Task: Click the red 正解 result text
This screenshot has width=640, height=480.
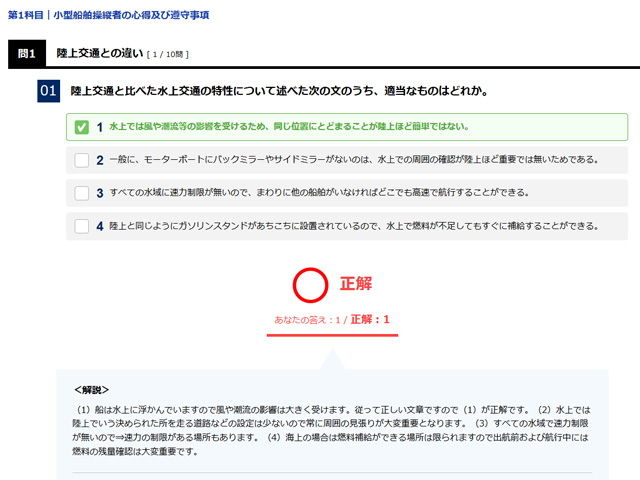Action: pyautogui.click(x=356, y=284)
